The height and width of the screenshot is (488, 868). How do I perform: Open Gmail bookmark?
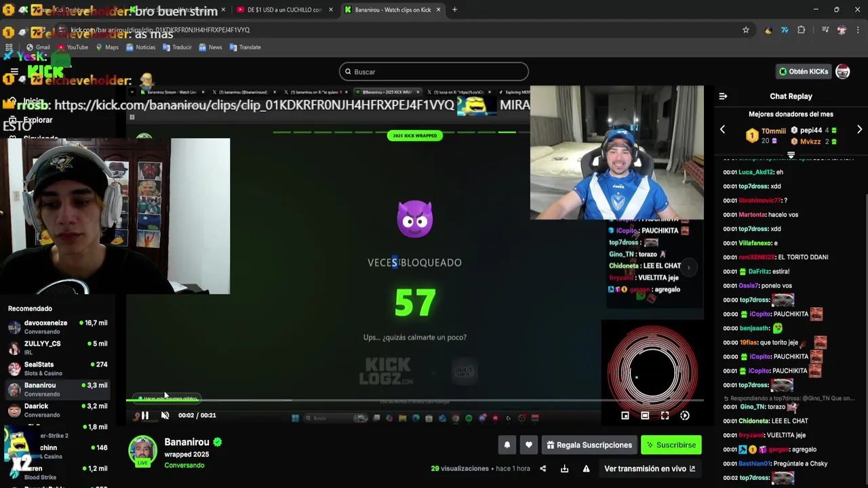pos(38,47)
